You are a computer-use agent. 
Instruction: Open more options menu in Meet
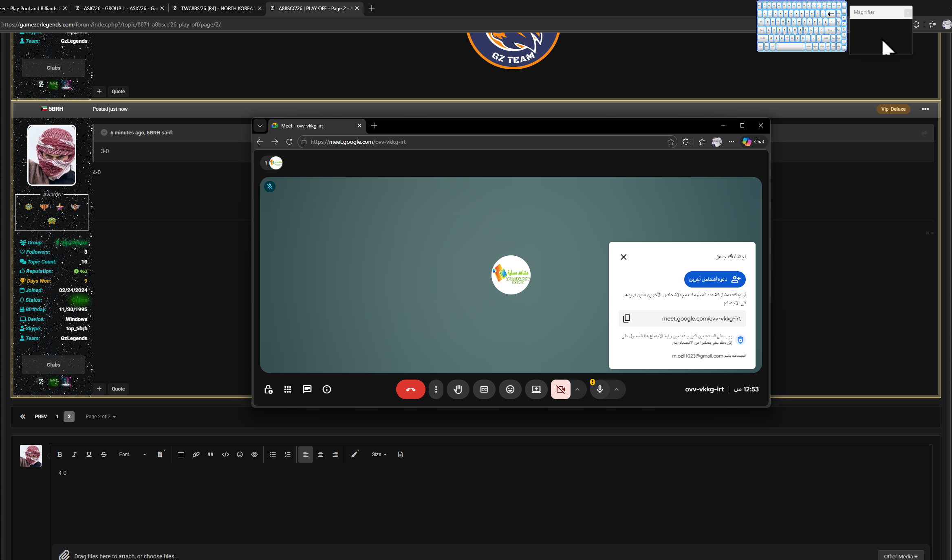(x=436, y=389)
